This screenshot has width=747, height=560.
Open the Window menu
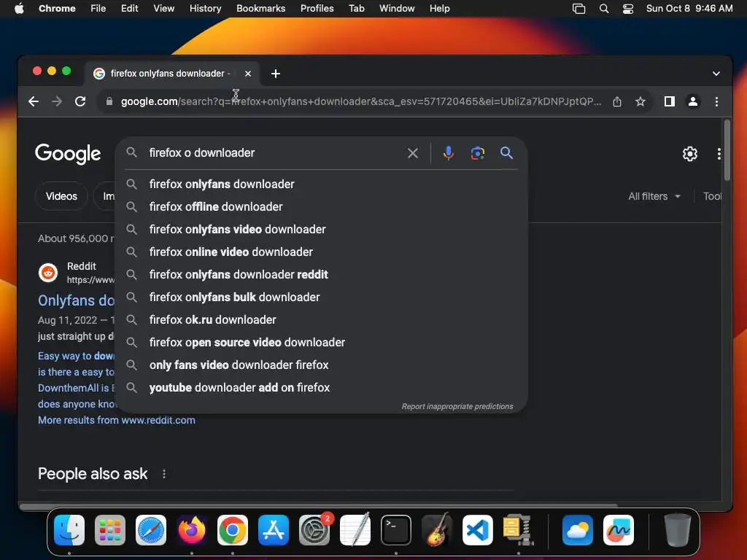(x=397, y=9)
